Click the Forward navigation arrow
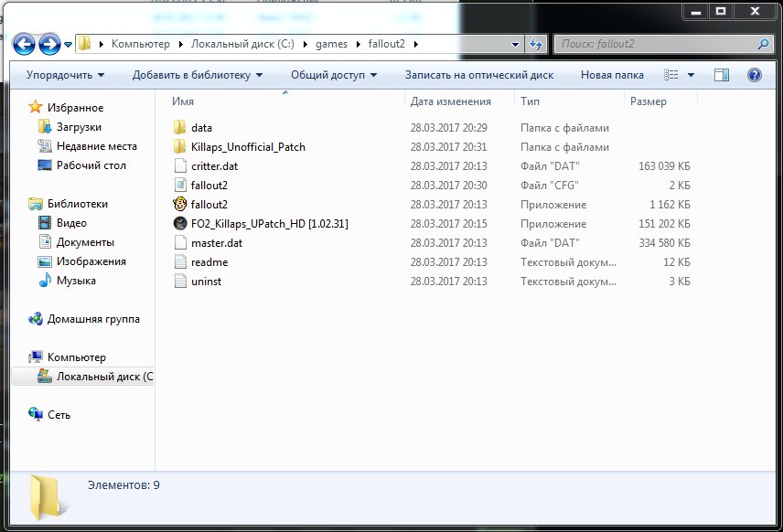The height and width of the screenshot is (532, 783). point(49,45)
